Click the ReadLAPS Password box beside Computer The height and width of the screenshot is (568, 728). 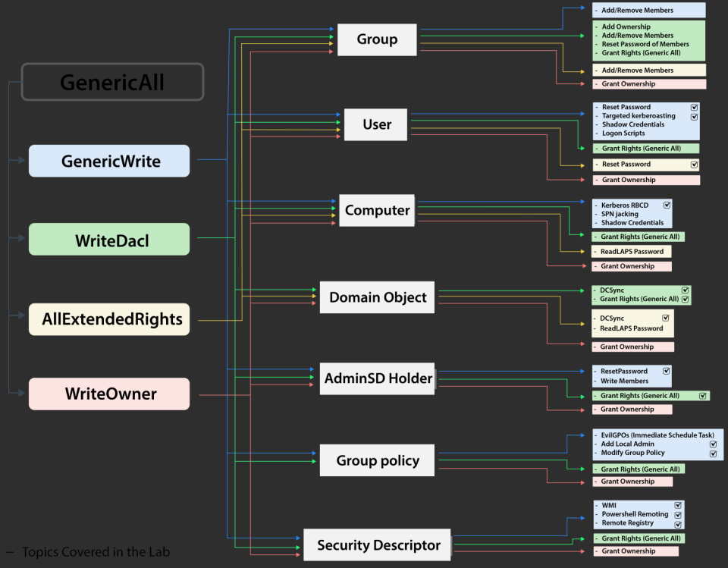tap(631, 252)
